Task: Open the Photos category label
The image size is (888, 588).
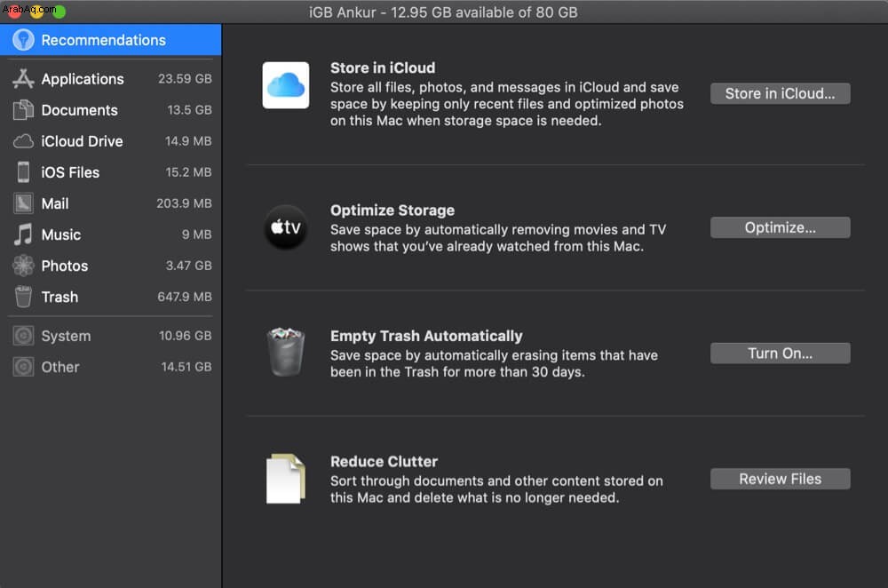Action: pos(65,266)
